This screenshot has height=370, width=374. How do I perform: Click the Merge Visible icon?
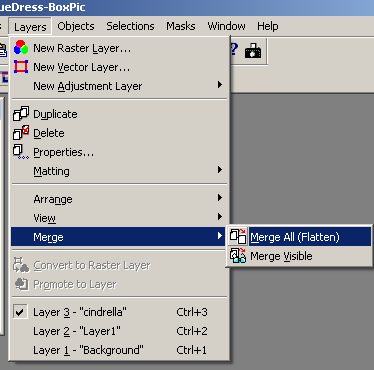click(x=238, y=256)
